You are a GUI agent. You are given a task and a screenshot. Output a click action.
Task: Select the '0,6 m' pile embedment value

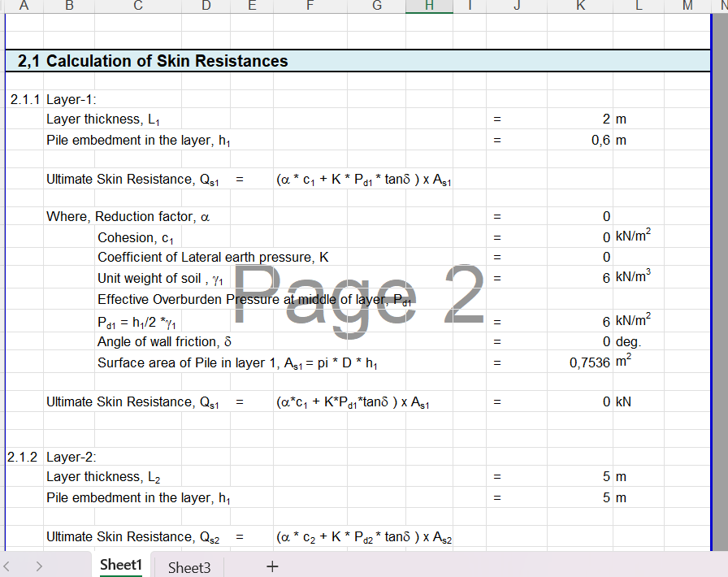[581, 140]
